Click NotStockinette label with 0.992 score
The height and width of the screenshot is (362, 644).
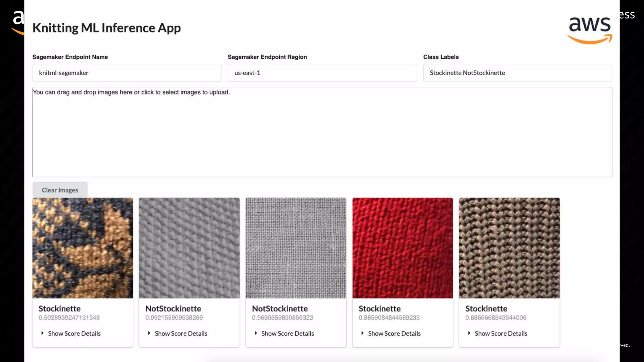pos(173,309)
